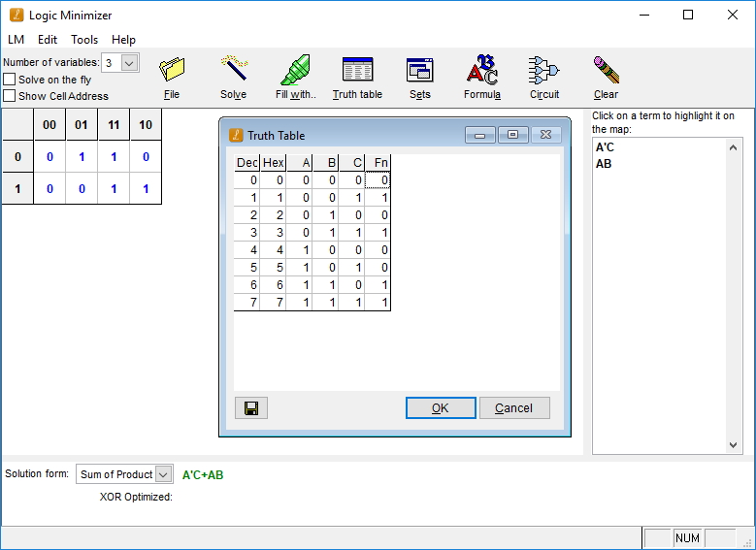Click the Dec column header
Viewport: 756px width, 550px height.
pyautogui.click(x=247, y=163)
